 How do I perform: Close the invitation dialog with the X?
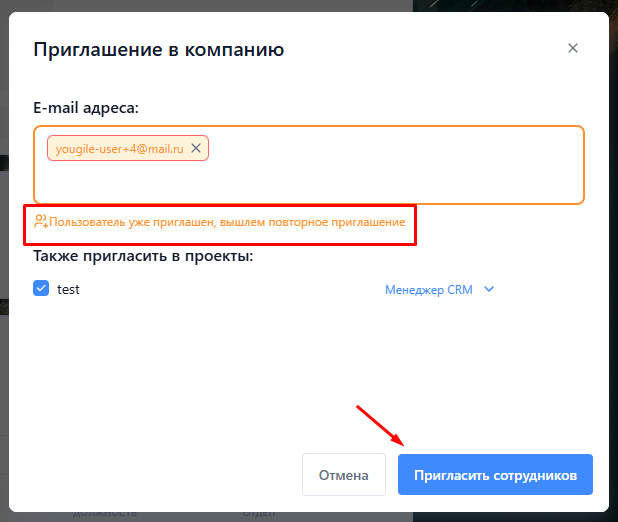click(x=572, y=48)
